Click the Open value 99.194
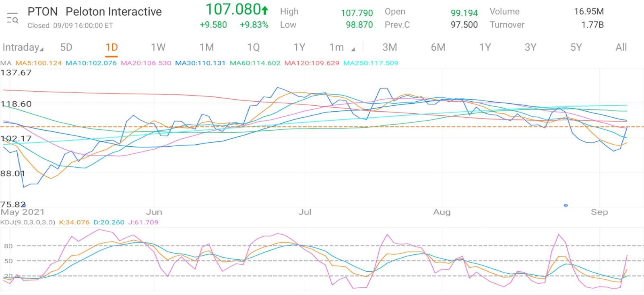 (464, 13)
